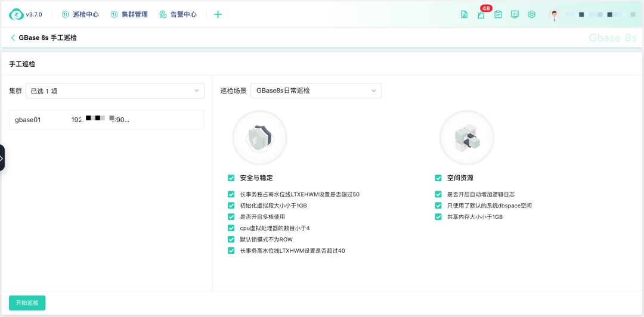644x317 pixels.
Task: Open the 巡检场景 dropdown
Action: pyautogui.click(x=316, y=91)
